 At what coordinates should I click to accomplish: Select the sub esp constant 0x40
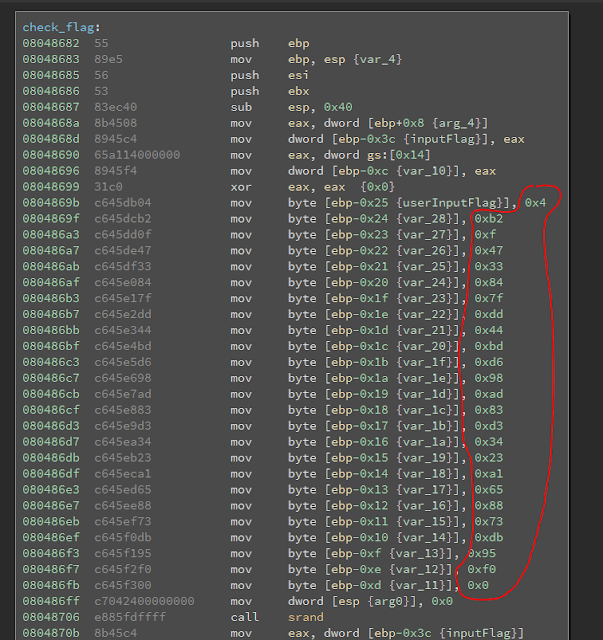[338, 107]
